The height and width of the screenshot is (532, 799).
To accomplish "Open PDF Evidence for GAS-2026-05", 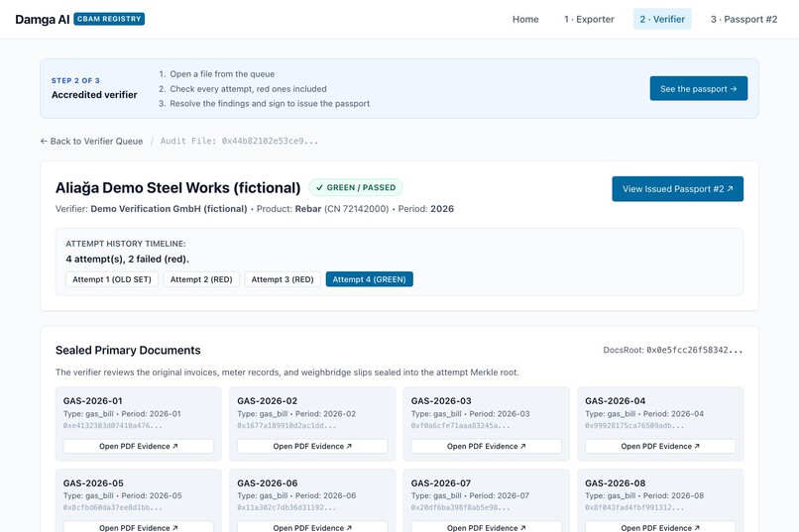I will 139,526.
